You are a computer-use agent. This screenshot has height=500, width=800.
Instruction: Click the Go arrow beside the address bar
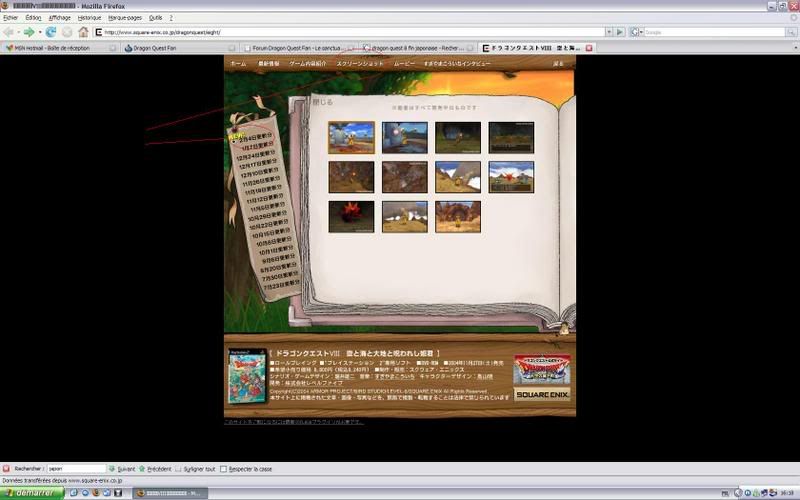coord(620,32)
